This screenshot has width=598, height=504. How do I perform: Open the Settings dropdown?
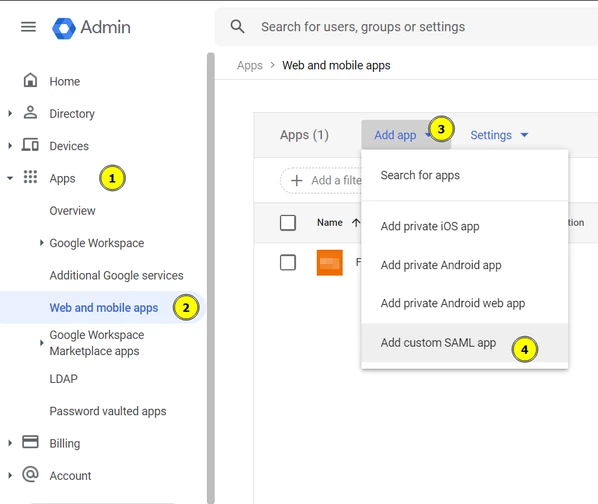point(499,135)
